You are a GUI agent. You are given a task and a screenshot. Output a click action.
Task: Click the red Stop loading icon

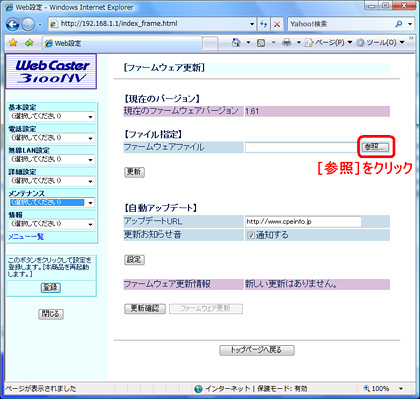pyautogui.click(x=277, y=24)
